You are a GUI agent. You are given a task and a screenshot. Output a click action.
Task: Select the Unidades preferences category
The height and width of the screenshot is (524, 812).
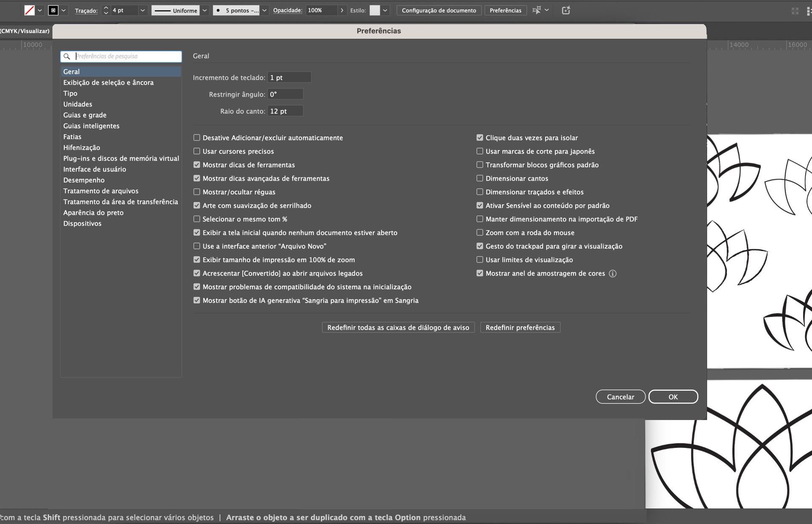tap(78, 104)
